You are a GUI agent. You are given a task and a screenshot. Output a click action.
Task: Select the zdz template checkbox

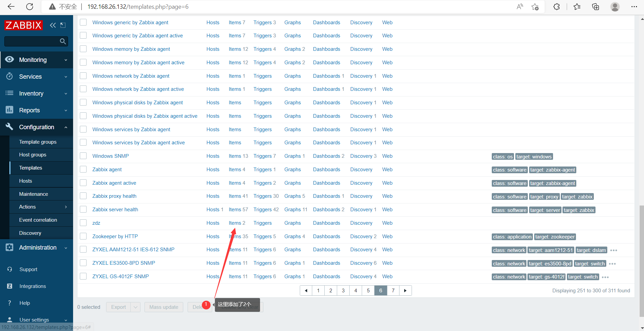click(x=83, y=223)
